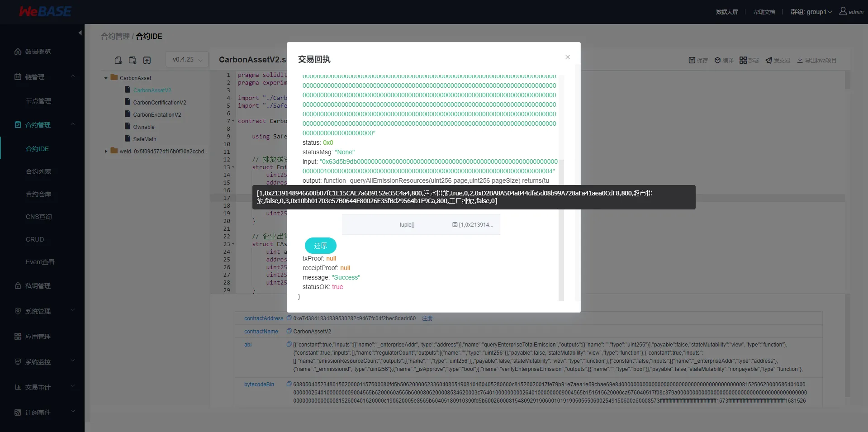Image resolution: width=868 pixels, height=432 pixels.
Task: Open the CarbonCertificationV2 file
Action: pos(159,103)
